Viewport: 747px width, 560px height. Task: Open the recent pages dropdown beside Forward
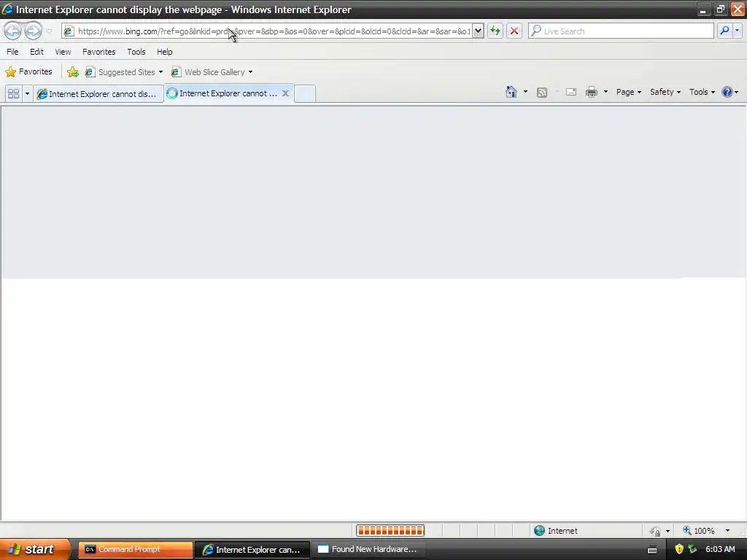[x=49, y=31]
